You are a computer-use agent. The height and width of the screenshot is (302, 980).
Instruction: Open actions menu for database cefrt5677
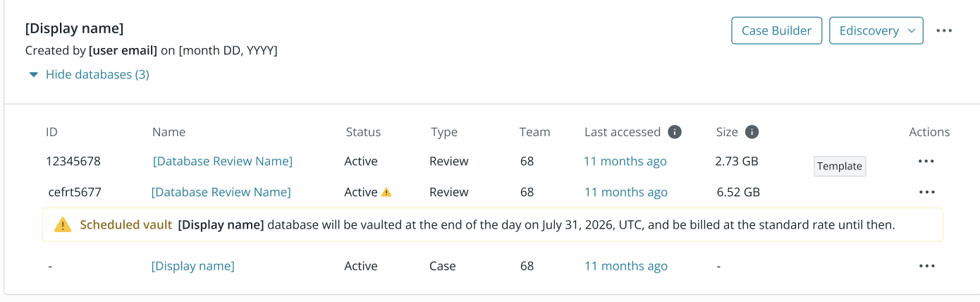click(926, 192)
